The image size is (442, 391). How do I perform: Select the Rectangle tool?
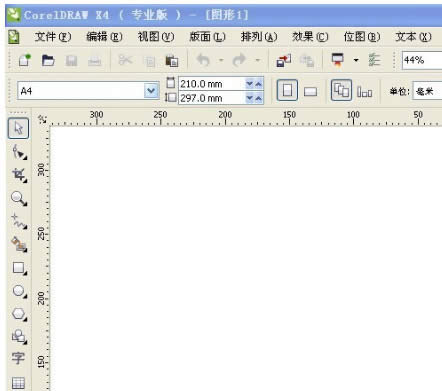(19, 268)
